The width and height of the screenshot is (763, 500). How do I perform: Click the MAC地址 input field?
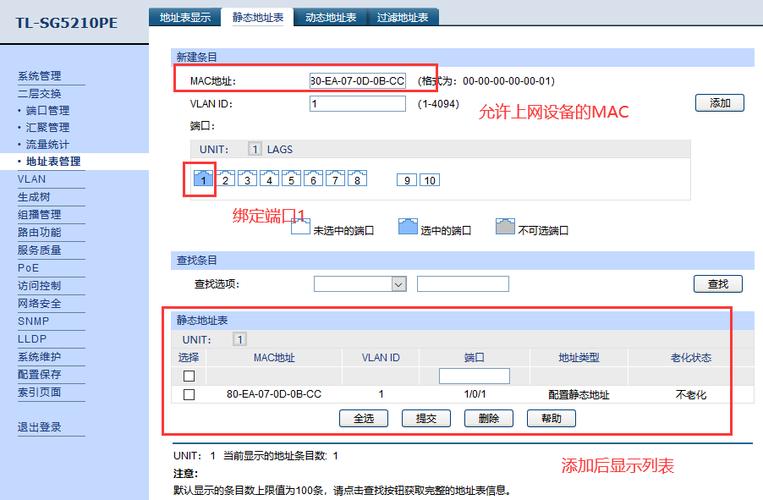[358, 81]
